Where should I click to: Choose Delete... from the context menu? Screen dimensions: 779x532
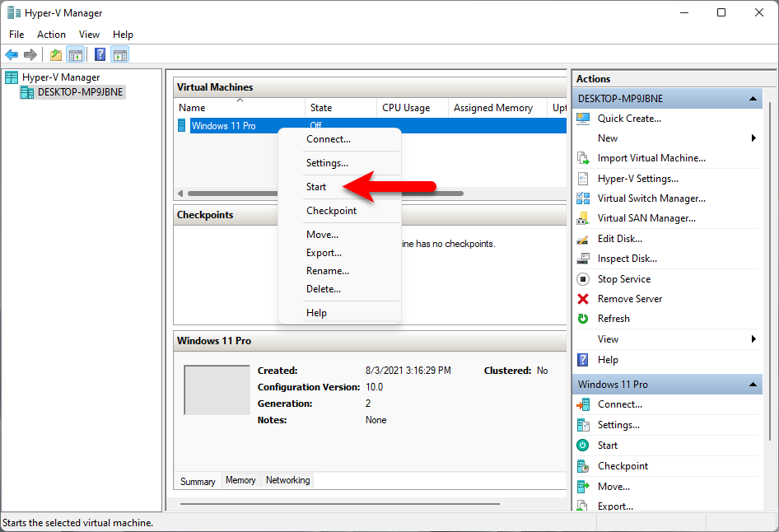coord(340,288)
